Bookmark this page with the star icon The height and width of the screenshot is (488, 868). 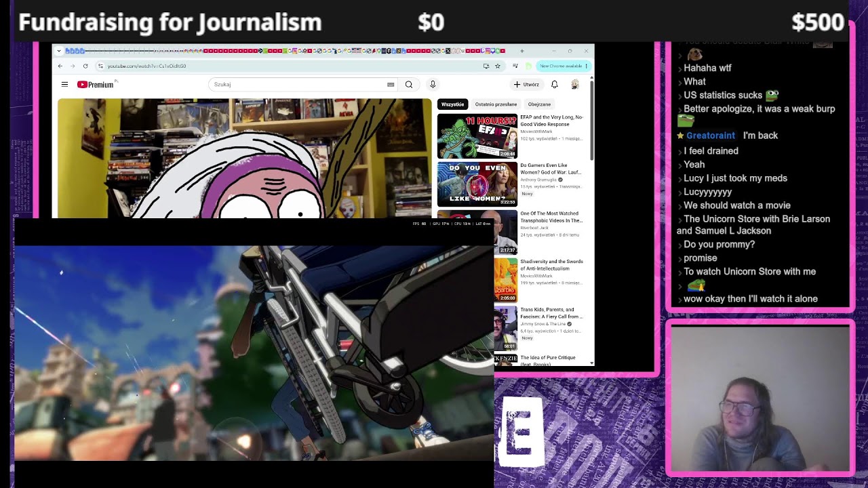pos(498,66)
